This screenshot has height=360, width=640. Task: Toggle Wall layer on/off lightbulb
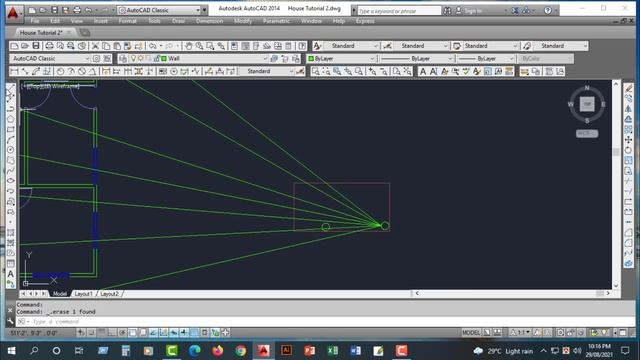pos(133,59)
